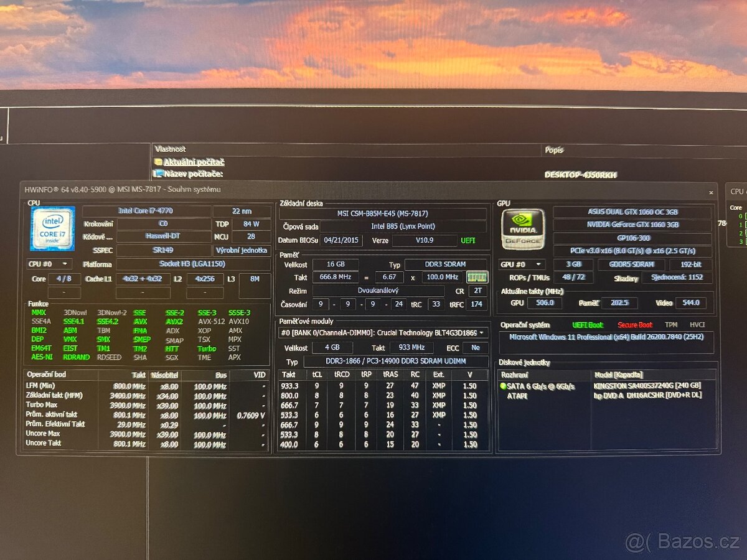The height and width of the screenshot is (560, 747).
Task: Click the 8M L3 cache value
Action: click(x=255, y=279)
